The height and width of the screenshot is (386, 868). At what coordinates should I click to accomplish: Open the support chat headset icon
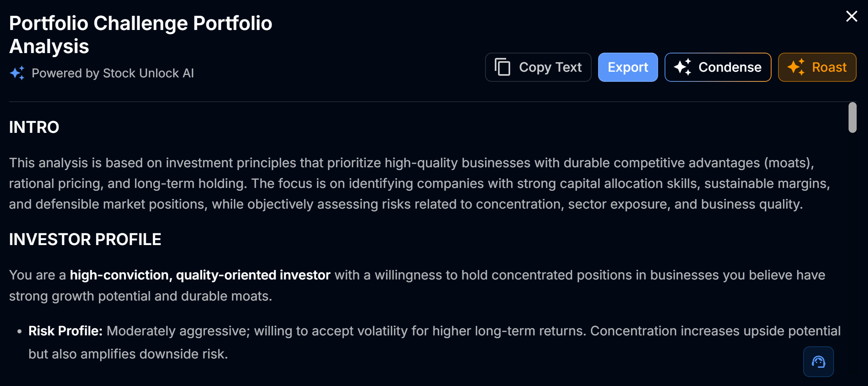(x=818, y=362)
